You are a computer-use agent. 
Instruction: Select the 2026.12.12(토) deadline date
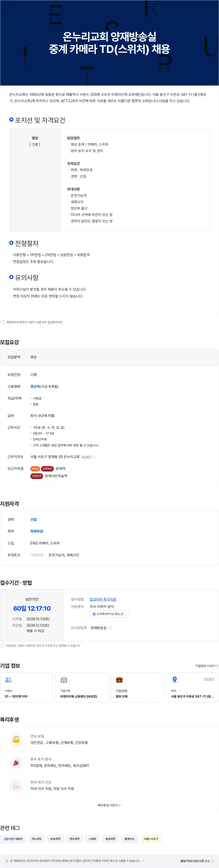pos(38,625)
